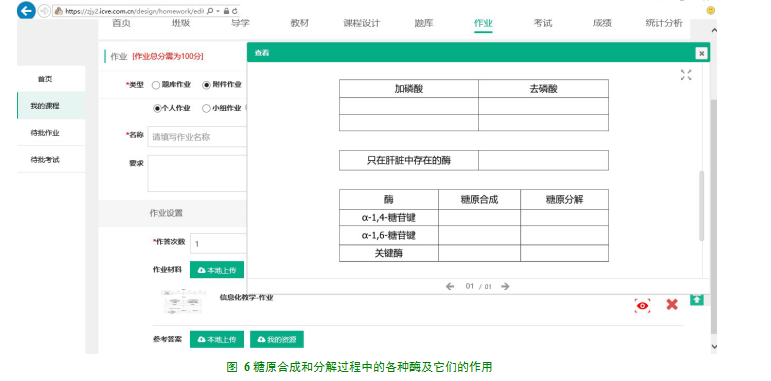Click the 只在肝脏中存在的酶 cell
The image size is (771, 381).
(x=409, y=161)
